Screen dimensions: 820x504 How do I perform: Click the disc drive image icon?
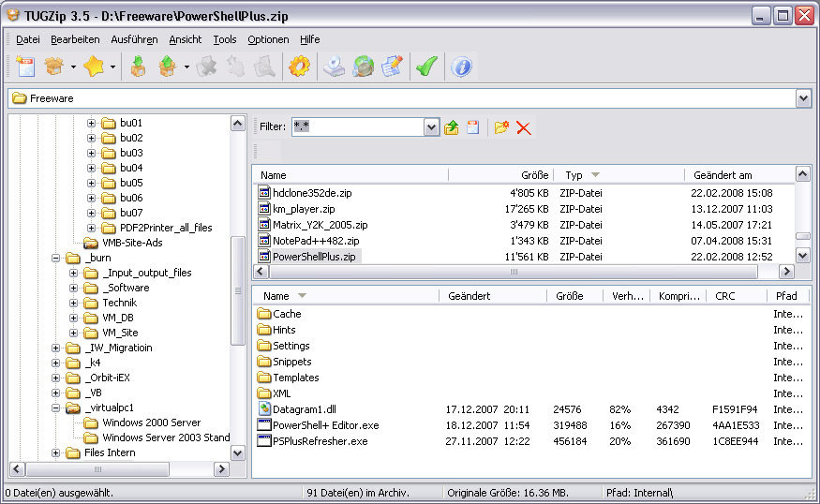pyautogui.click(x=334, y=67)
